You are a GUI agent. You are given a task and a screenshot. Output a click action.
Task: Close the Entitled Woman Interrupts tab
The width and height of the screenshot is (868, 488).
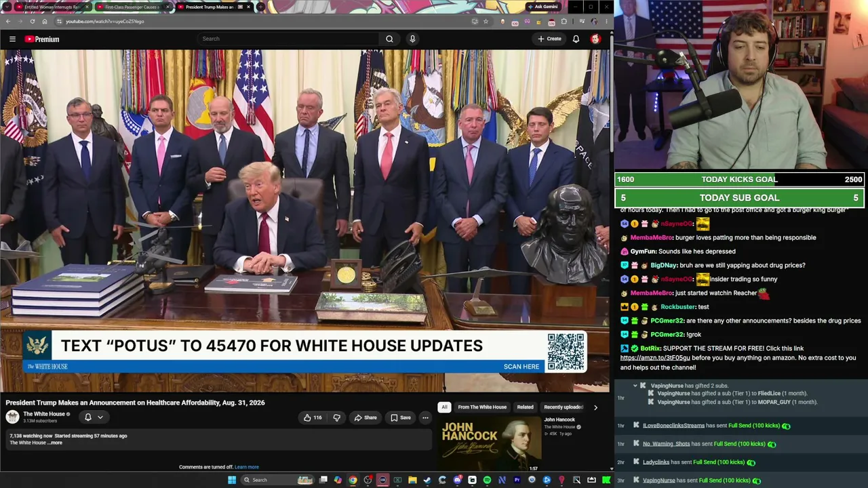click(87, 7)
